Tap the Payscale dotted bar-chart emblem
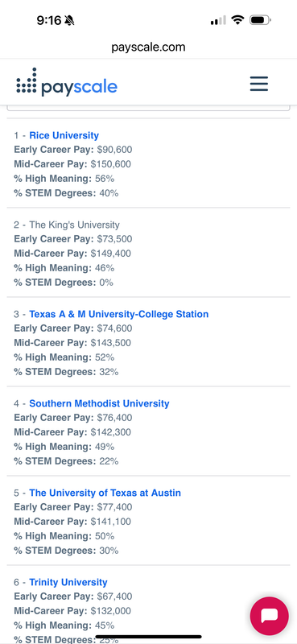The image size is (297, 644). [27, 80]
